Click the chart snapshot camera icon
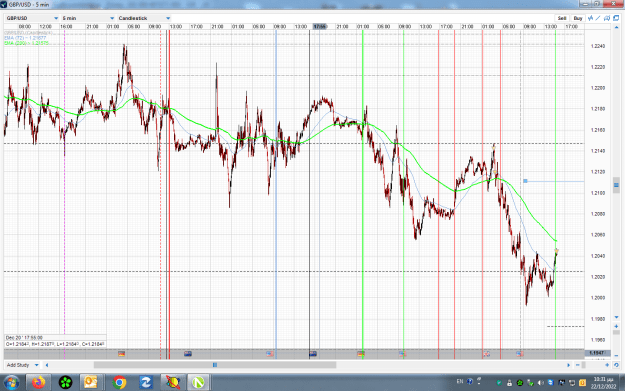The image size is (625, 391). coord(607,18)
